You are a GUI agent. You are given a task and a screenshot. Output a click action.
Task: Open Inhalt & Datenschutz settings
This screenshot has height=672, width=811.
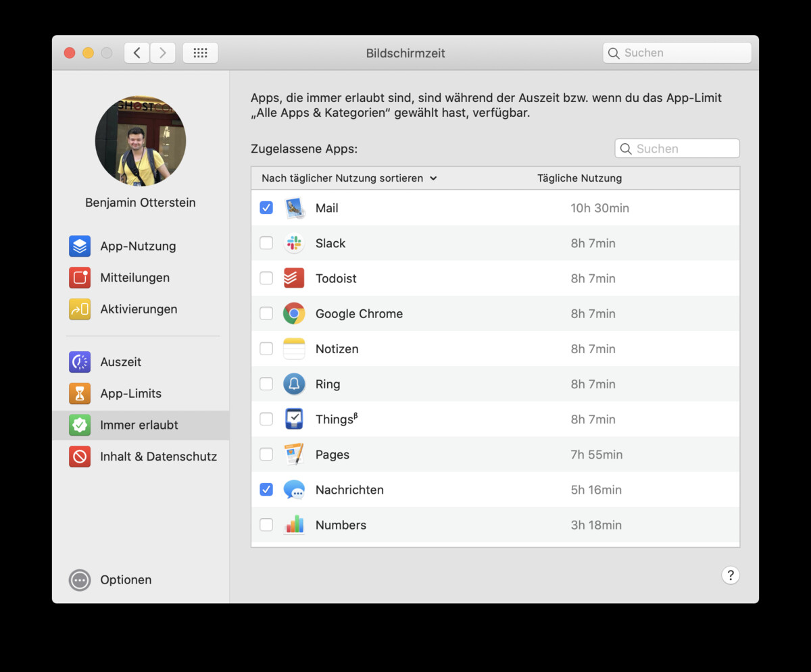click(x=157, y=456)
